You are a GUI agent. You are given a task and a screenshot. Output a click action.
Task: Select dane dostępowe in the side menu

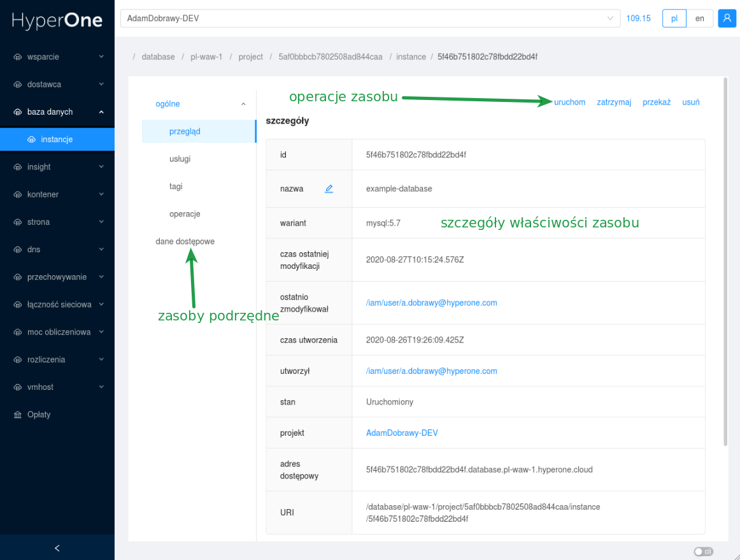(x=185, y=241)
